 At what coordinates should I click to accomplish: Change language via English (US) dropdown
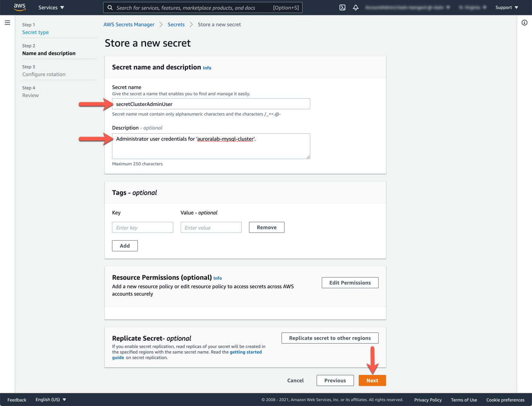coord(51,400)
